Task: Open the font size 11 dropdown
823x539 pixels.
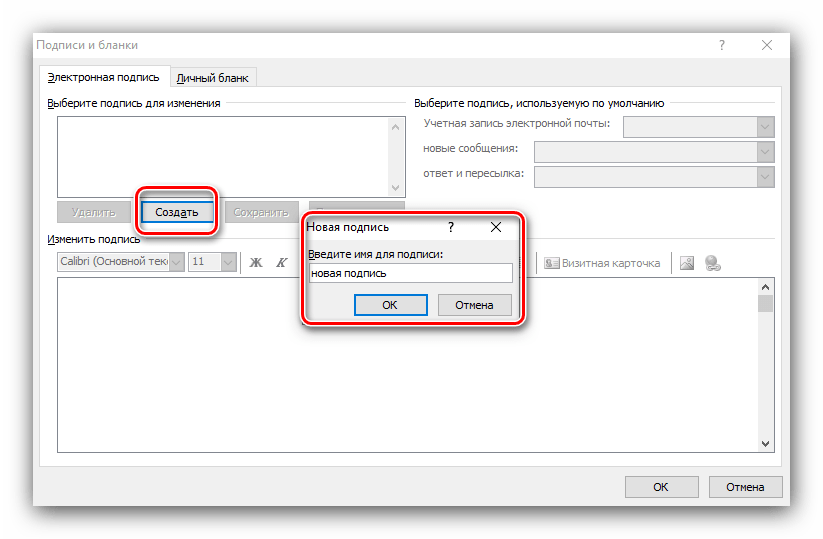Action: tap(228, 262)
